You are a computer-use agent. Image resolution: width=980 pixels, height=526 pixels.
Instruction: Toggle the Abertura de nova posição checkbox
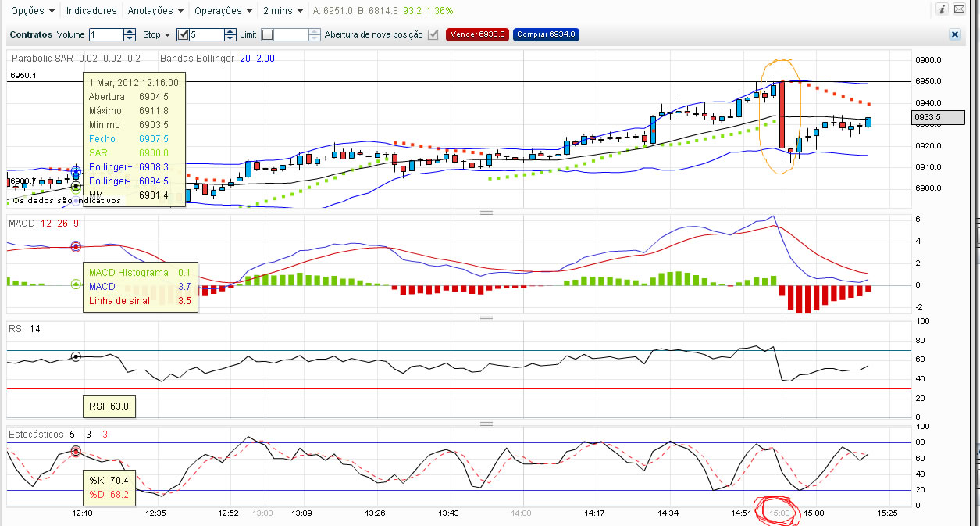tap(433, 34)
